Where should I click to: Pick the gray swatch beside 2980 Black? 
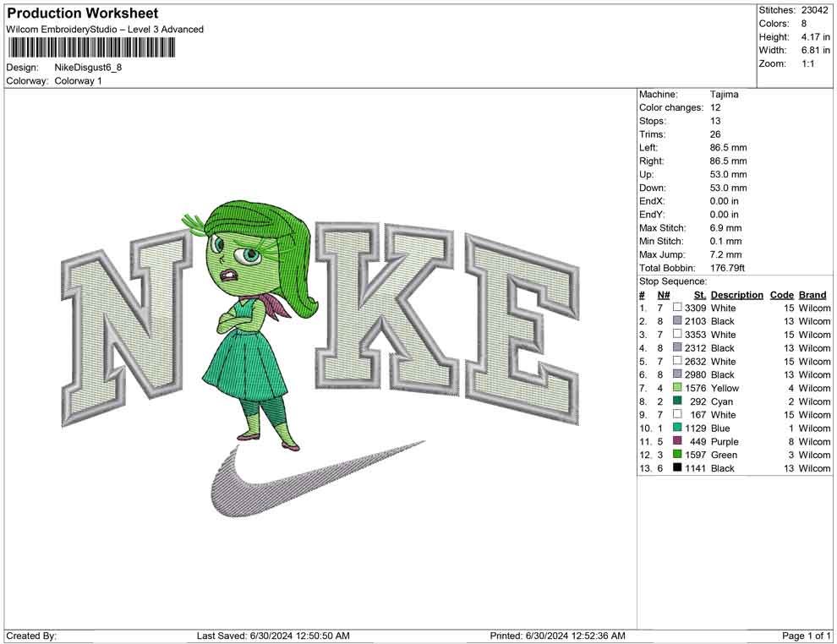point(677,374)
